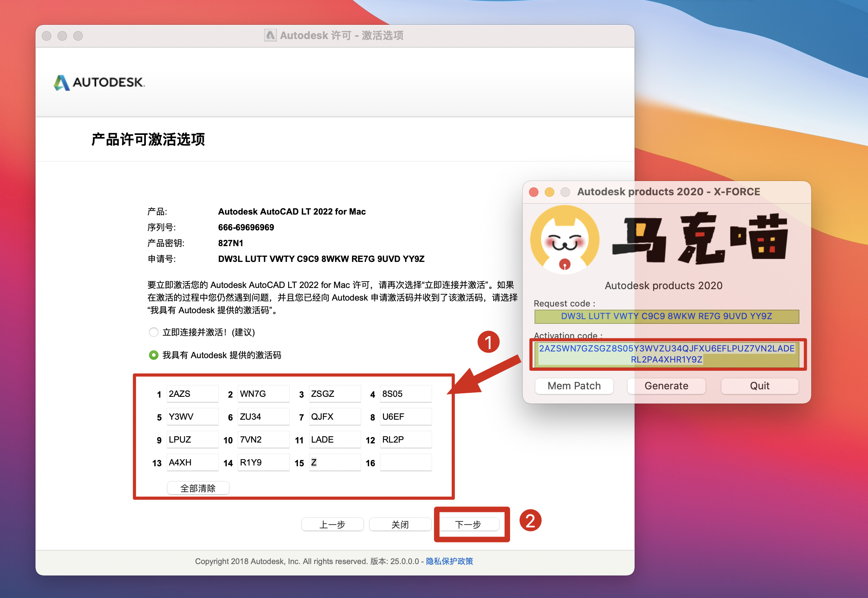868x598 pixels.
Task: Click activation field 1 containing 2AZS
Action: tap(192, 394)
